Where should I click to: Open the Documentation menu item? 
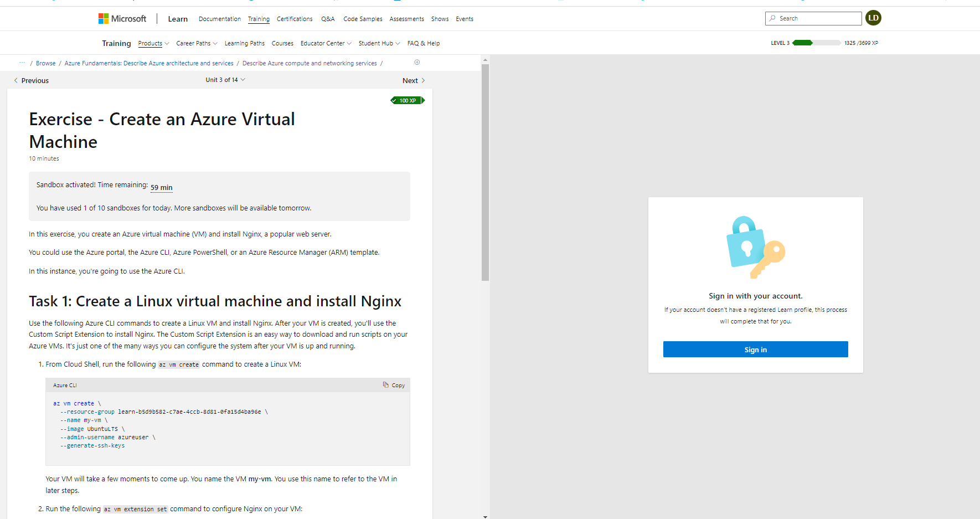219,18
